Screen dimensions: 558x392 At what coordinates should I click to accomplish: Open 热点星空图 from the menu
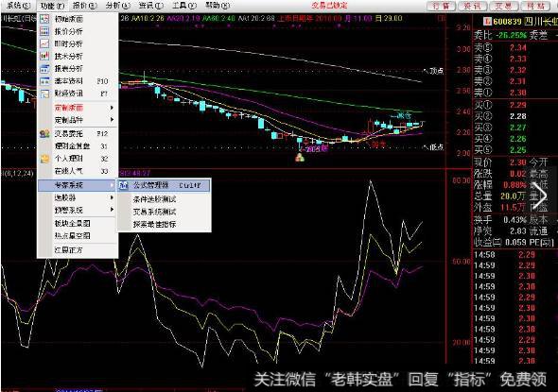[73, 235]
